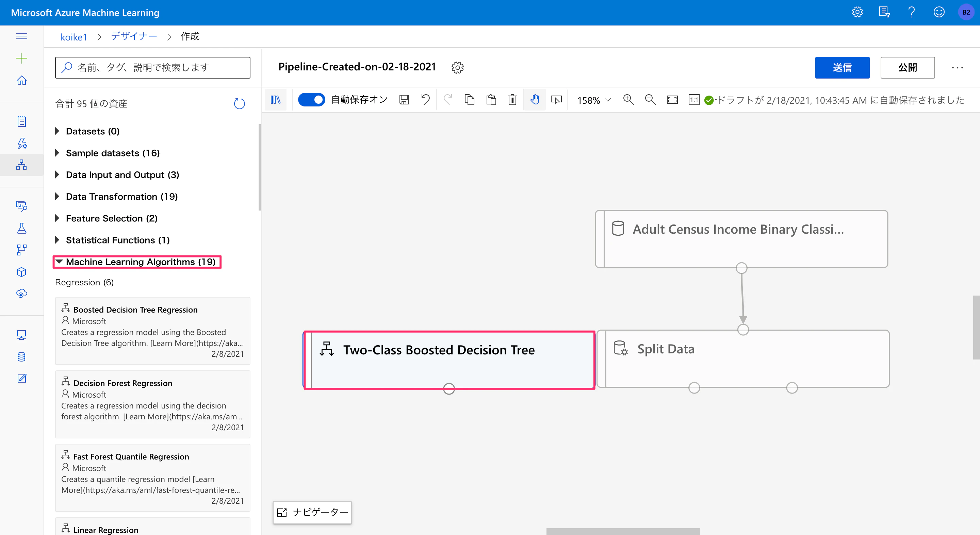Viewport: 980px width, 535px height.
Task: Click the 公開 publish button
Action: click(x=907, y=67)
